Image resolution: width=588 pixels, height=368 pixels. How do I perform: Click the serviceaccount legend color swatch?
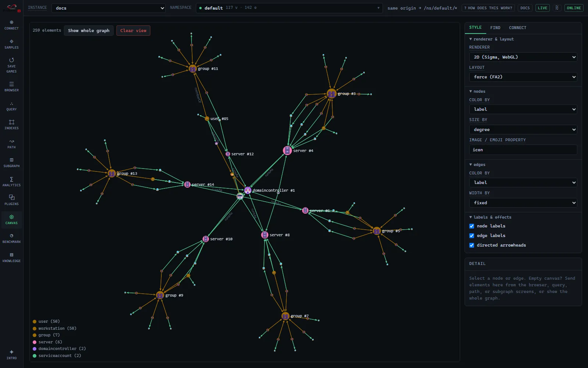pos(35,356)
